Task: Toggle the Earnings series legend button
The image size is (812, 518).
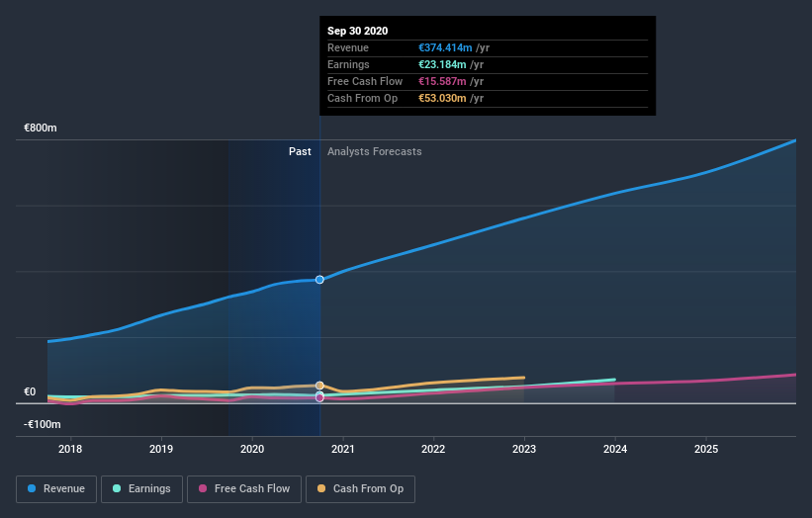Action: [x=141, y=489]
